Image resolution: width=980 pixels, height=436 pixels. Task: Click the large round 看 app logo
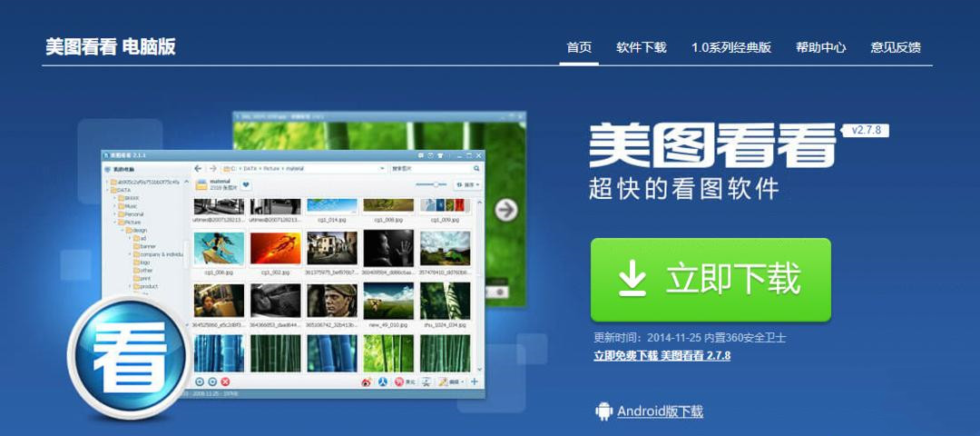(130, 359)
